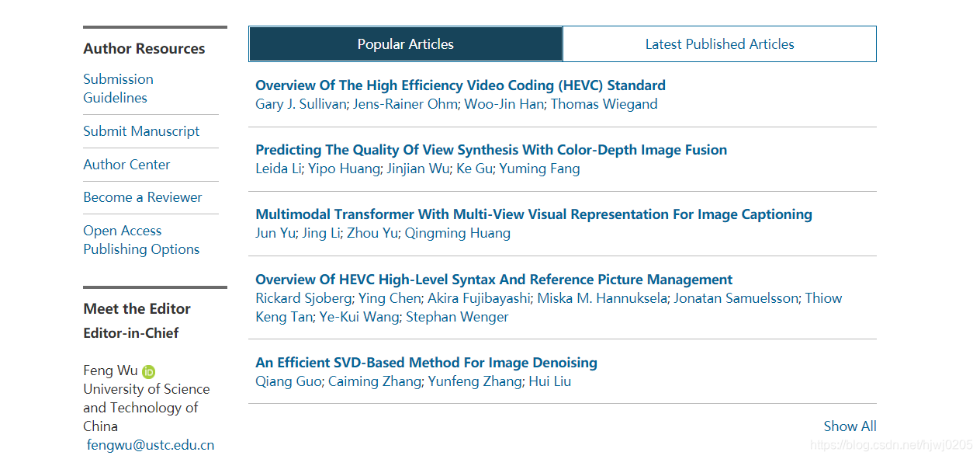980x459 pixels.
Task: Open Efficient SVD-Based Image Denoising article
Action: pos(426,363)
